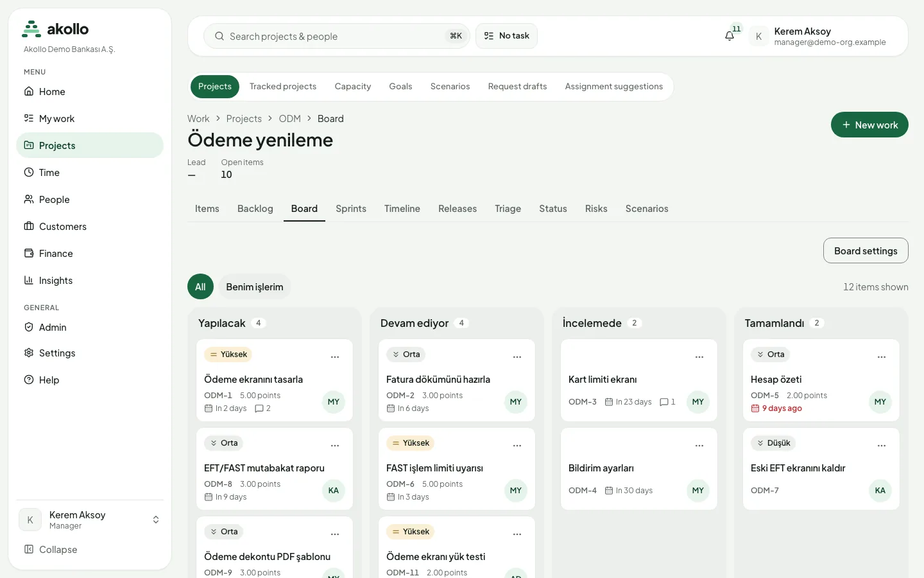This screenshot has height=578, width=924.
Task: Show all board items with All filter
Action: pyautogui.click(x=200, y=287)
